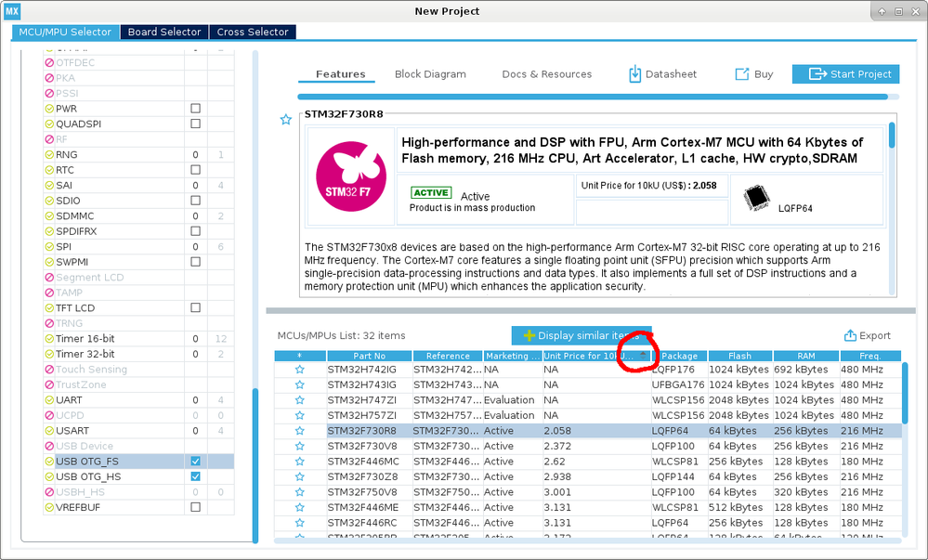Click Display similar items button

click(582, 335)
